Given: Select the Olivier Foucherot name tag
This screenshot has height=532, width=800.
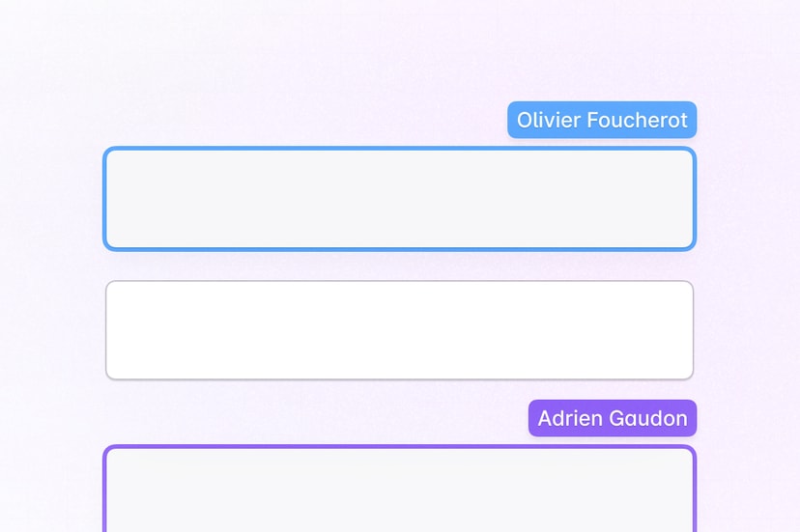Looking at the screenshot, I should tap(602, 120).
